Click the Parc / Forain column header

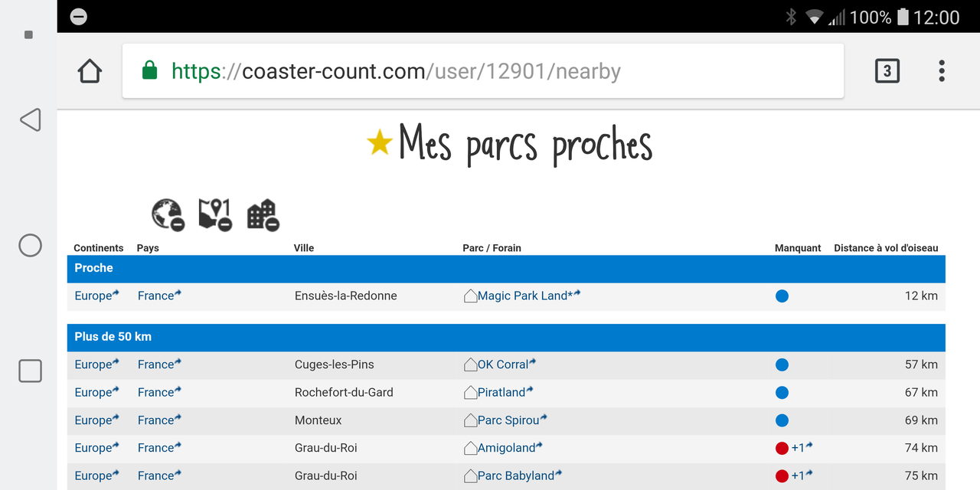point(492,248)
